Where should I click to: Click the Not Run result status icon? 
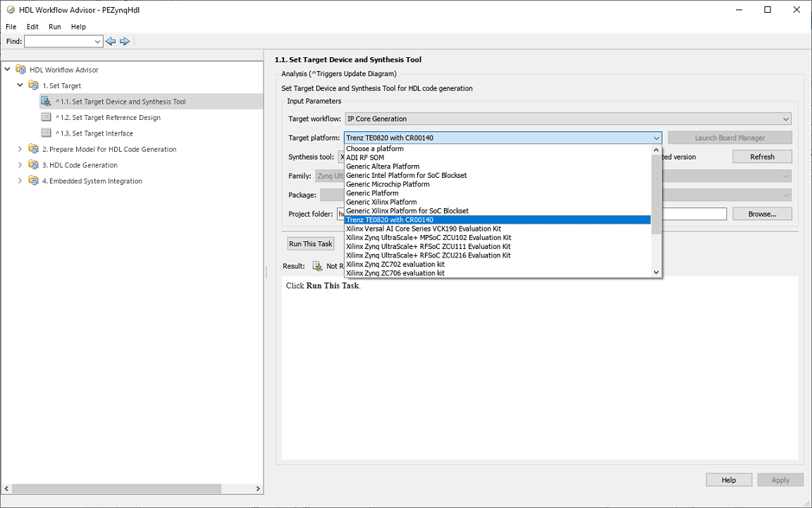pos(317,266)
